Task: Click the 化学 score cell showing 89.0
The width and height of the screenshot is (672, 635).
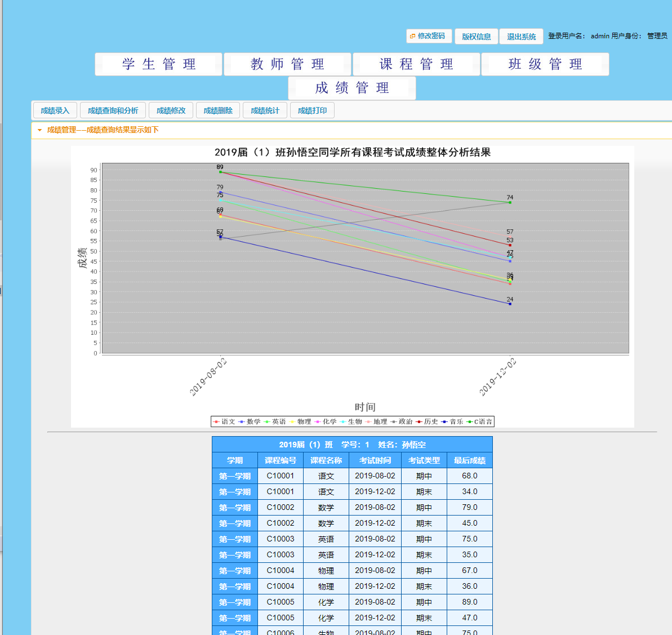Action: coord(469,602)
